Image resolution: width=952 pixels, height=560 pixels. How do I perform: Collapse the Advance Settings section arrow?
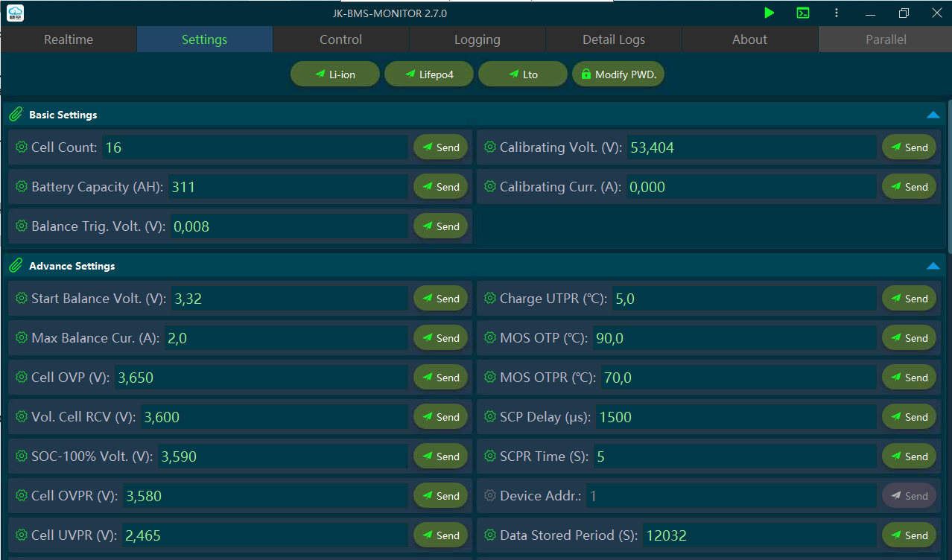933,266
